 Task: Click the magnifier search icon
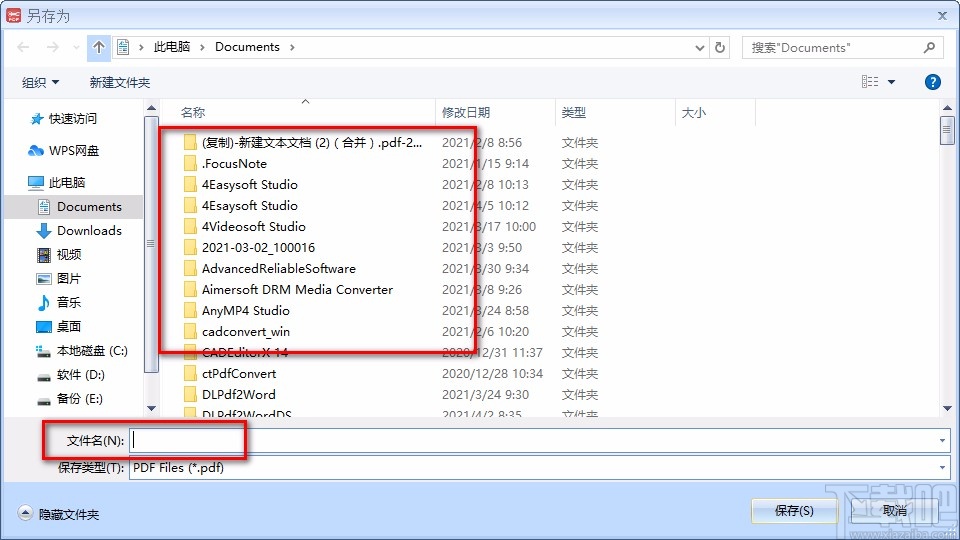929,47
